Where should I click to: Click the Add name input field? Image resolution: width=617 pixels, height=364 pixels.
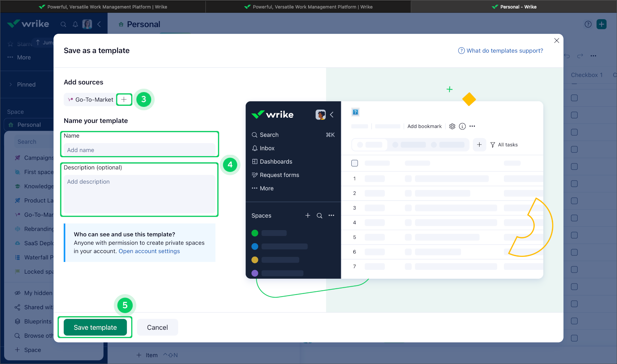pyautogui.click(x=139, y=150)
